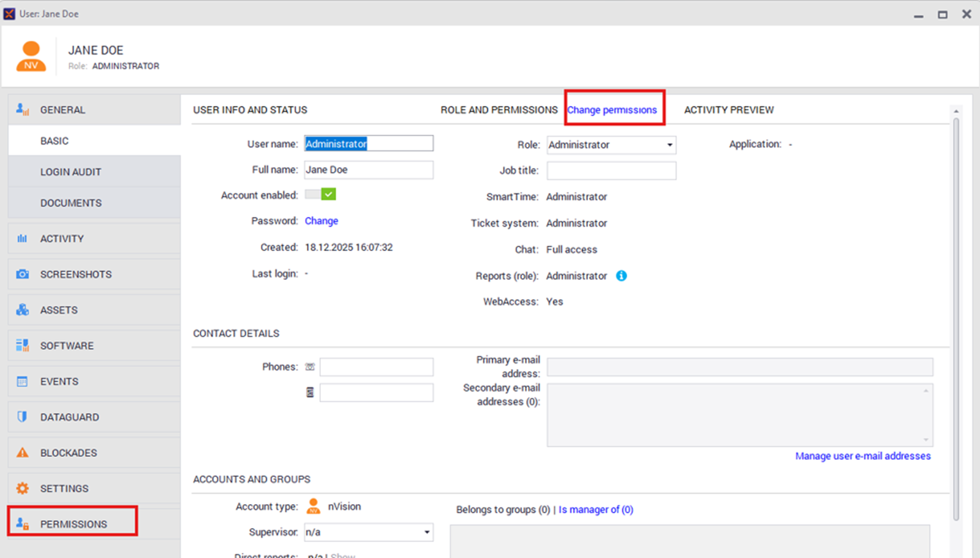The image size is (980, 558).
Task: Click the Change password link
Action: click(x=321, y=221)
